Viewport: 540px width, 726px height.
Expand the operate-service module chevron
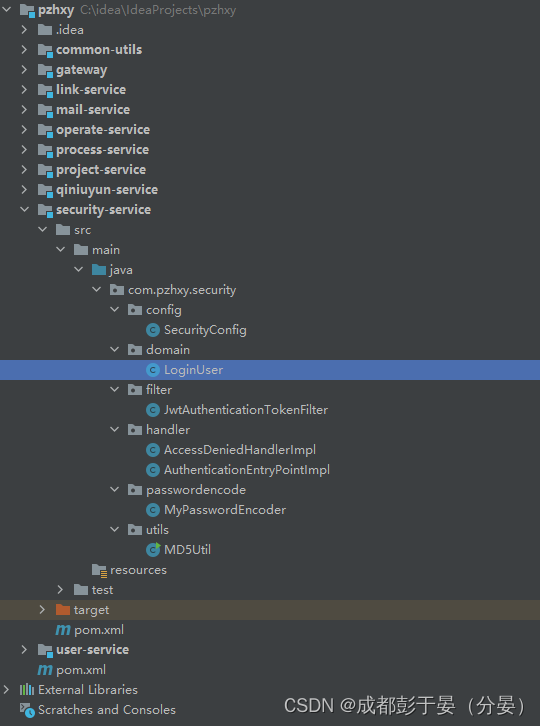pos(24,130)
